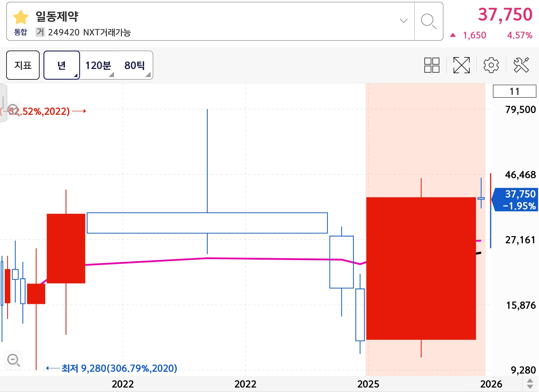The image size is (539, 392).
Task: Click the 79,500 price axis label
Action: [520, 110]
